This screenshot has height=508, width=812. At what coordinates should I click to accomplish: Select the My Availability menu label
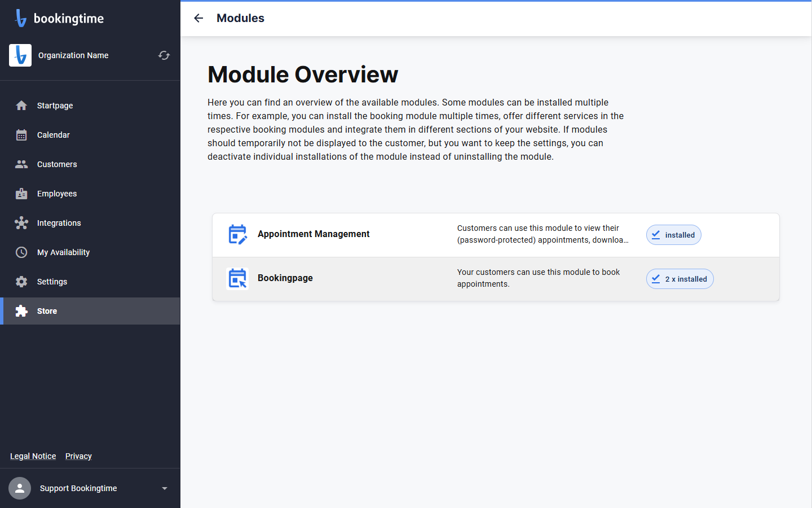[x=63, y=252]
